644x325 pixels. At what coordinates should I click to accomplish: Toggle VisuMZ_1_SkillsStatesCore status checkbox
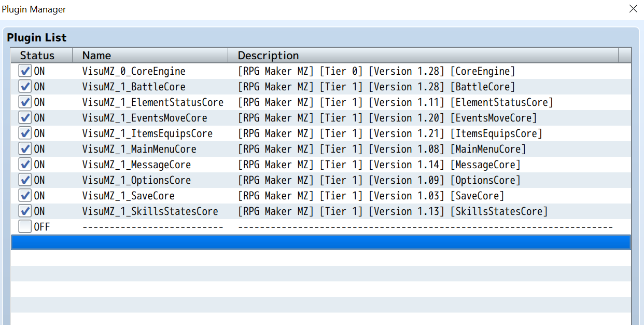click(x=25, y=211)
